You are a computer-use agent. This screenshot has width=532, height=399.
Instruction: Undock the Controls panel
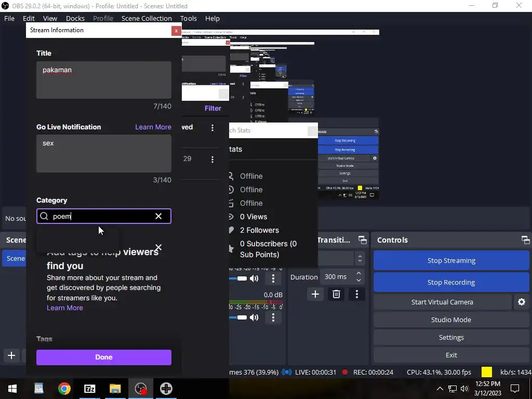(526, 240)
